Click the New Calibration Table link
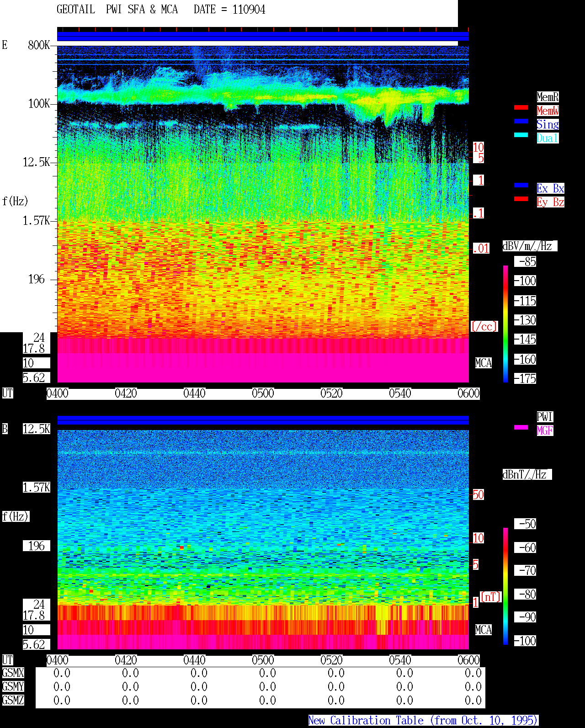This screenshot has width=585, height=728. 423,720
